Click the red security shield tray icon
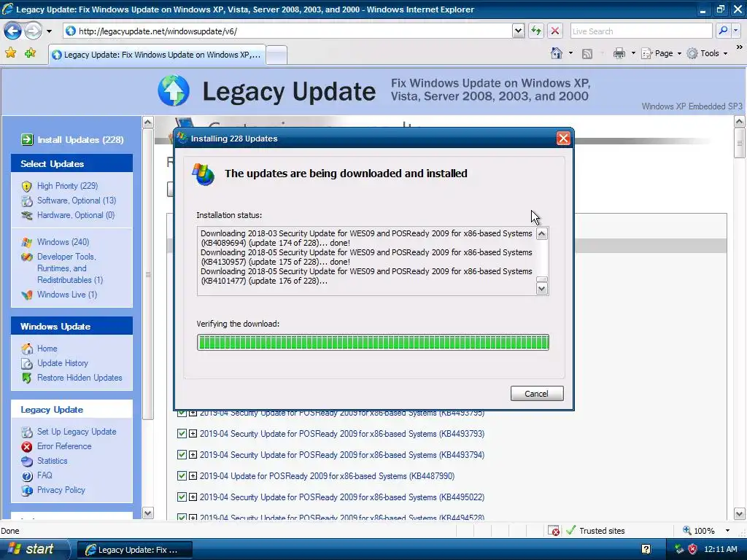 [x=692, y=550]
